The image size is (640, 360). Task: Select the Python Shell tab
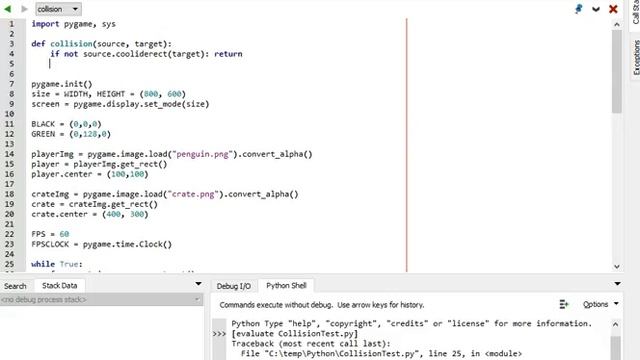tap(286, 286)
